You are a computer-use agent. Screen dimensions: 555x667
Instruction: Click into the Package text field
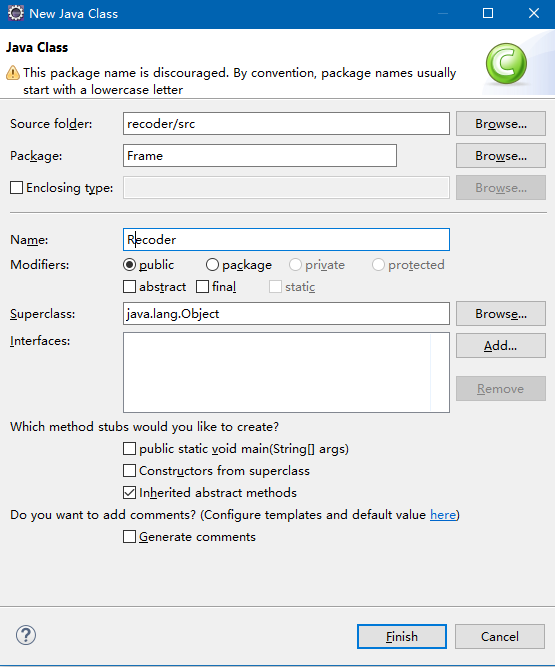(260, 156)
